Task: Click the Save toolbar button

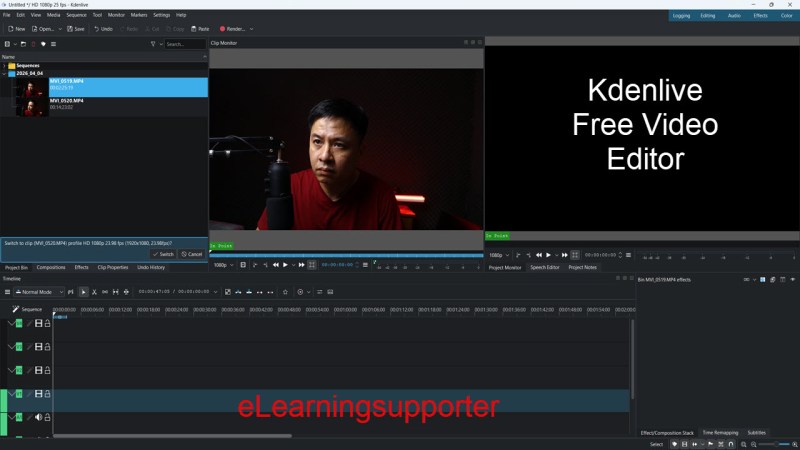Action: [x=76, y=29]
